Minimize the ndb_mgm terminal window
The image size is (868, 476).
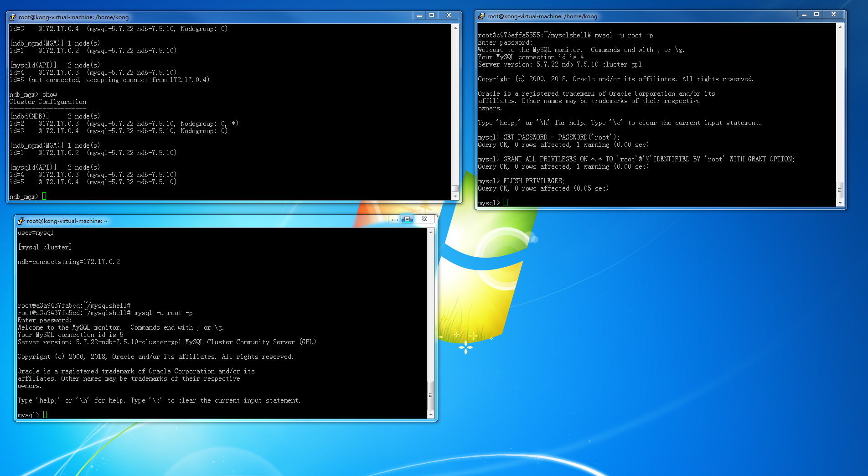(419, 16)
